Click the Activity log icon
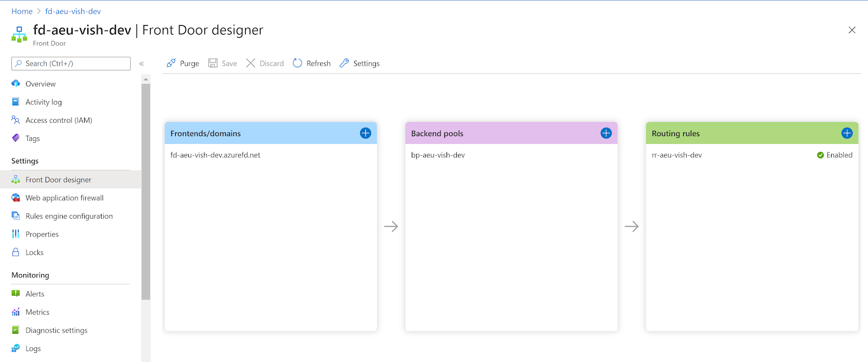868x362 pixels. 16,101
